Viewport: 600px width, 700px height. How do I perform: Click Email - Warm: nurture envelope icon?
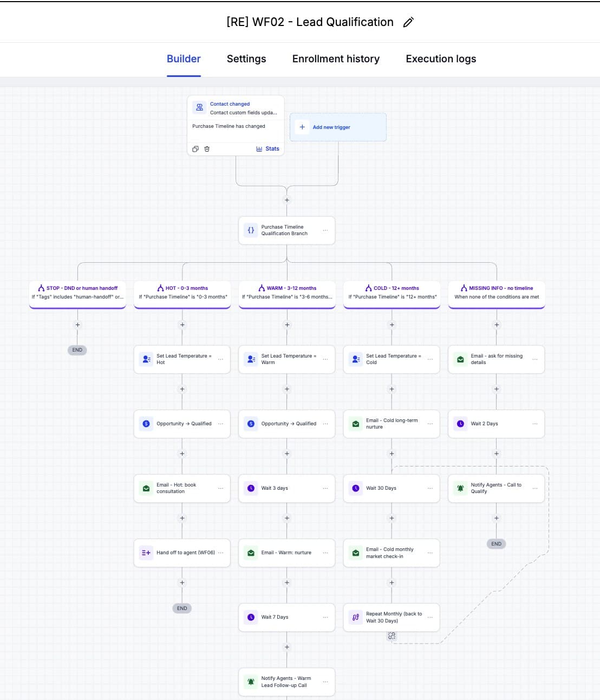(x=251, y=553)
